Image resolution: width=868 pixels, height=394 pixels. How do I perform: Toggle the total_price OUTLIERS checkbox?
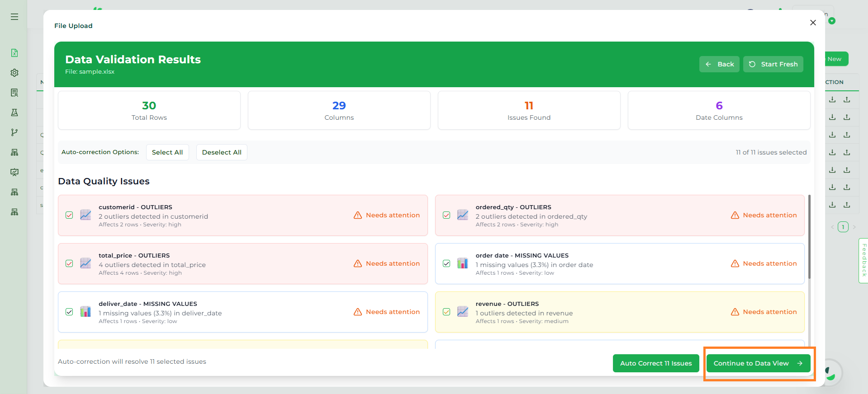coord(69,263)
